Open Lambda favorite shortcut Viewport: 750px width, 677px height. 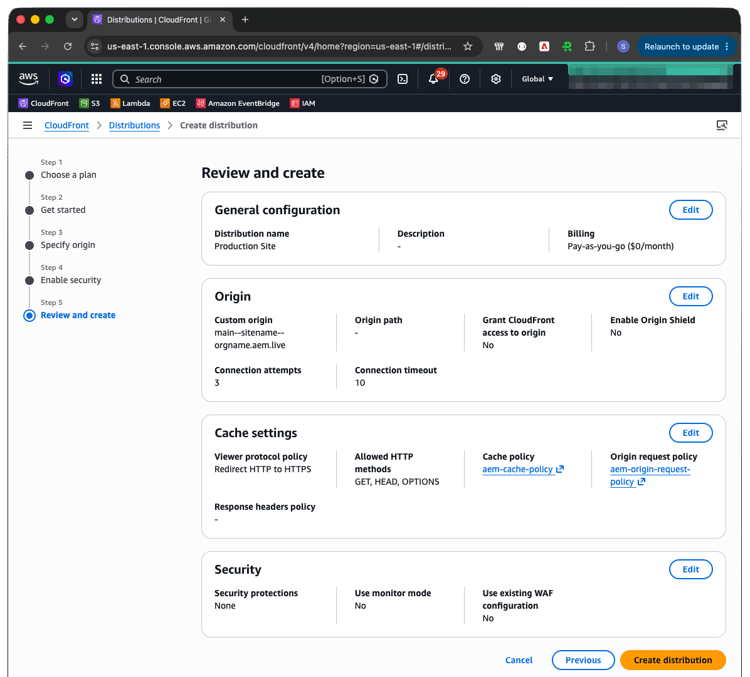[x=130, y=103]
